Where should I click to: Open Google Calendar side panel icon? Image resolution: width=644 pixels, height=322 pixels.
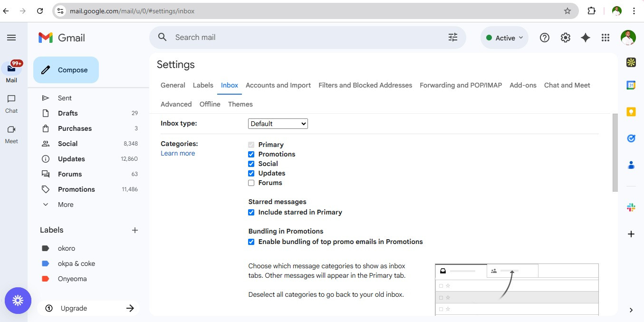tap(631, 85)
